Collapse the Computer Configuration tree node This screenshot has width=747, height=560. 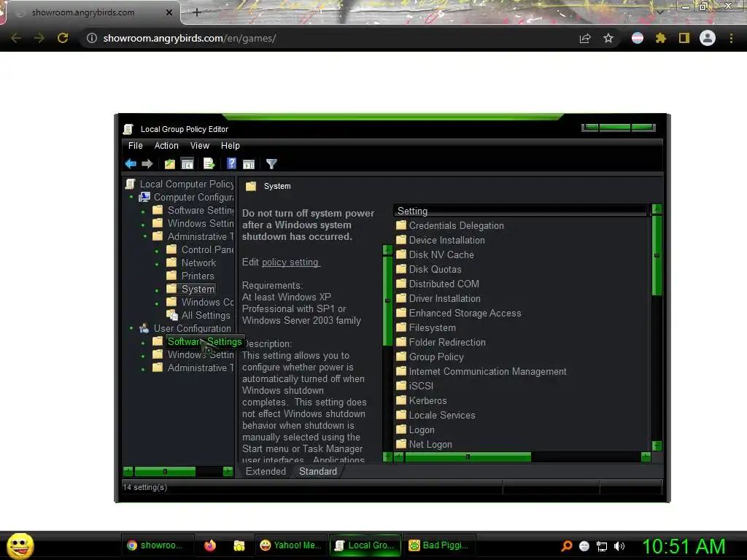[131, 197]
